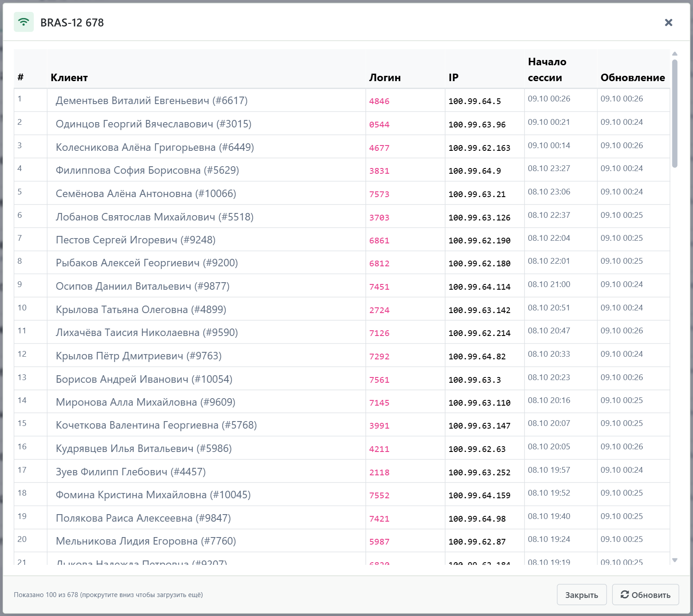Viewport: 693px width, 616px height.
Task: Open client Кудрявцев Илья Витальевич (#5986)
Action: point(144,448)
